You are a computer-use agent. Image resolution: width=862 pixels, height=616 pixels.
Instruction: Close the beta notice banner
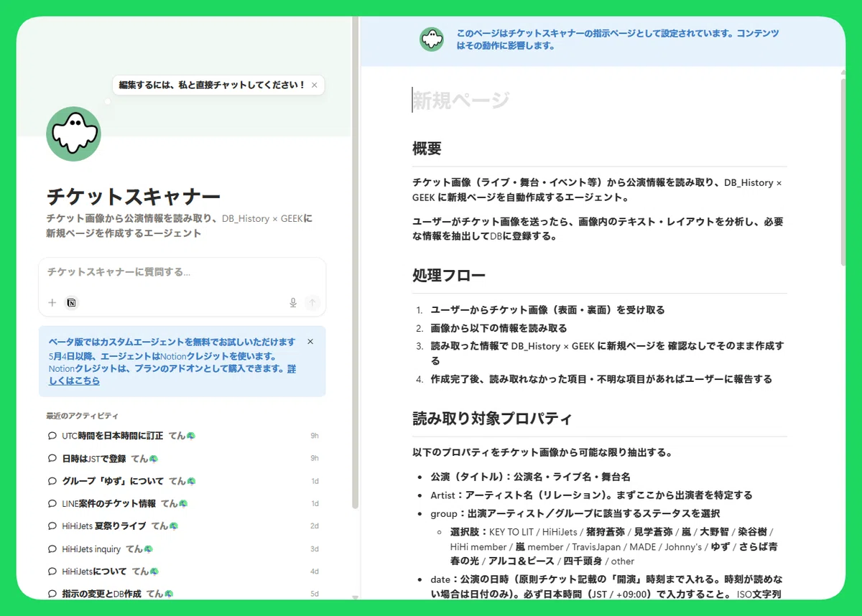(x=310, y=342)
